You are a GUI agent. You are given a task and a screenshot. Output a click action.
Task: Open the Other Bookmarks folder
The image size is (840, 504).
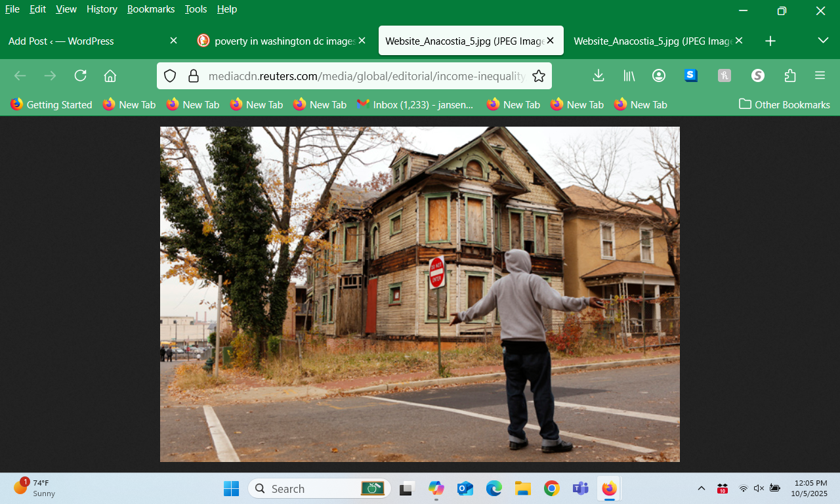click(784, 104)
